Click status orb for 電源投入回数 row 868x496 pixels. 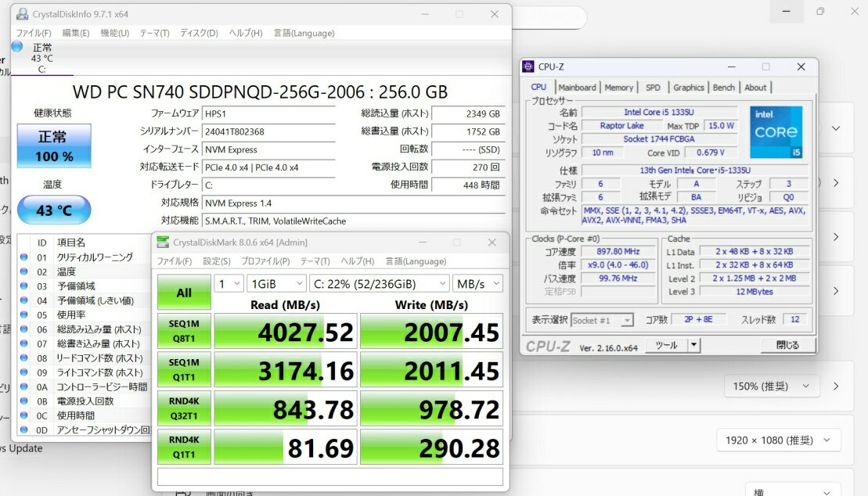23,401
